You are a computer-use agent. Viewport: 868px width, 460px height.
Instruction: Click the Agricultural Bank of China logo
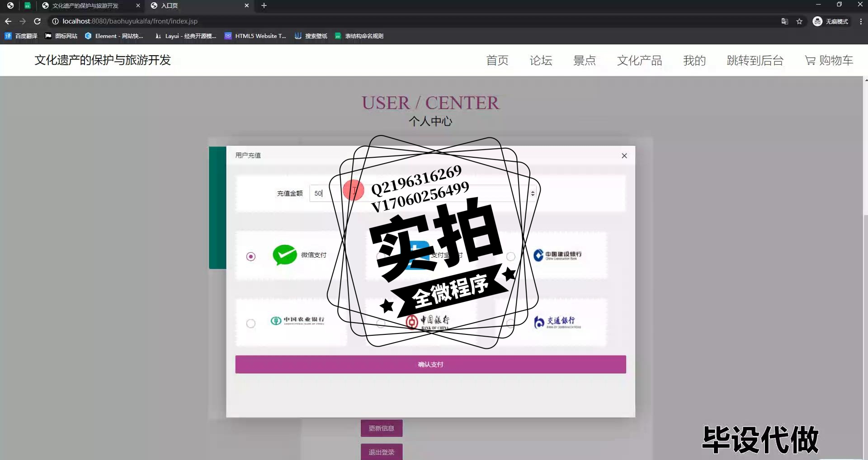pyautogui.click(x=297, y=320)
